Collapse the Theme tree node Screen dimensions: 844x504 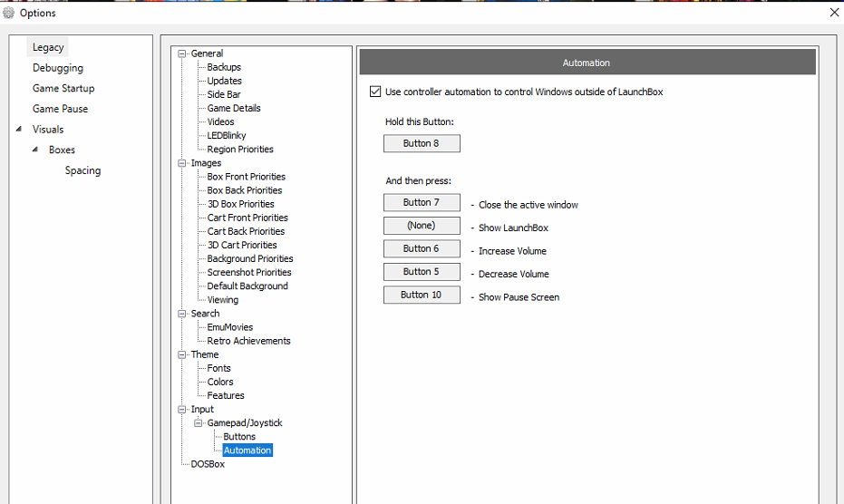pyautogui.click(x=182, y=354)
